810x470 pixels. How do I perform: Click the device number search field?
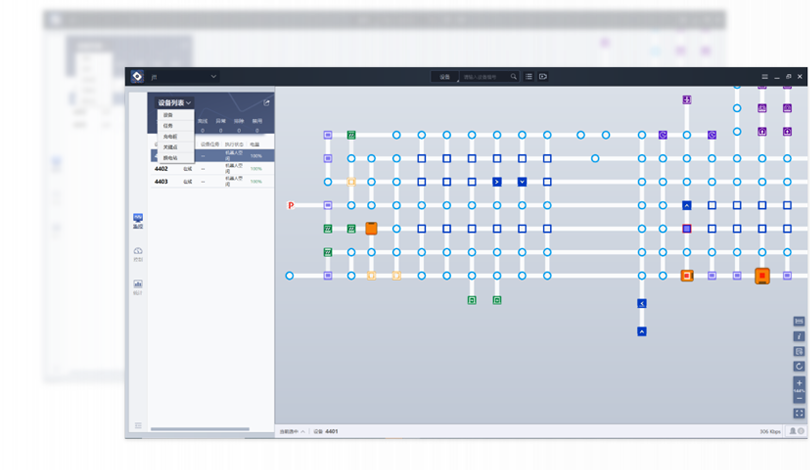[485, 76]
